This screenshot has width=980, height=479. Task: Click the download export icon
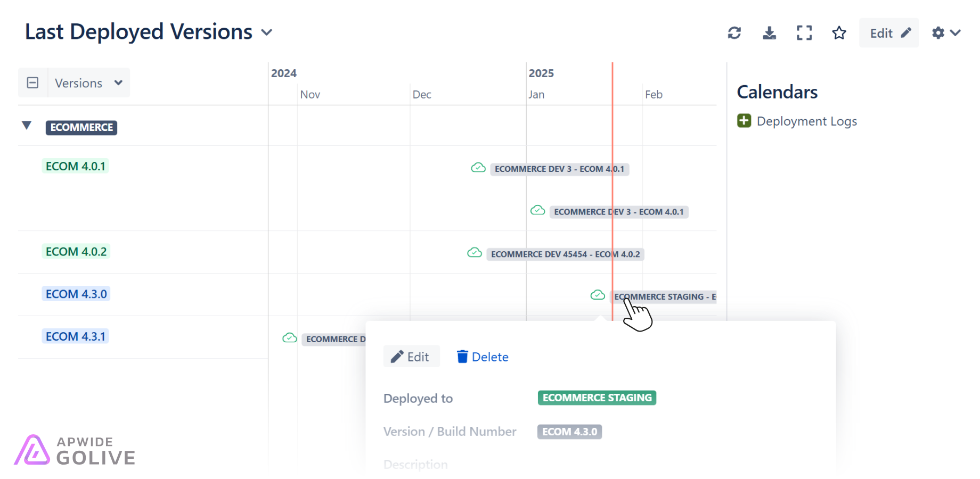tap(769, 33)
